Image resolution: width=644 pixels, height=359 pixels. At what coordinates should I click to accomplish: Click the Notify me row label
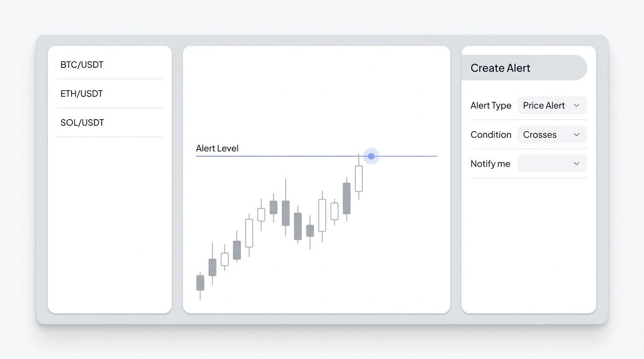pos(490,164)
